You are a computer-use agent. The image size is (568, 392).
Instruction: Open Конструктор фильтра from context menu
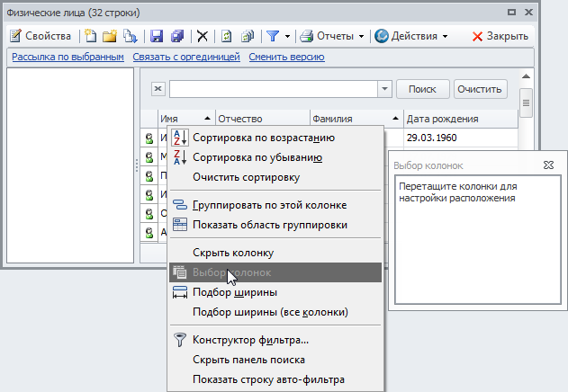(x=250, y=340)
